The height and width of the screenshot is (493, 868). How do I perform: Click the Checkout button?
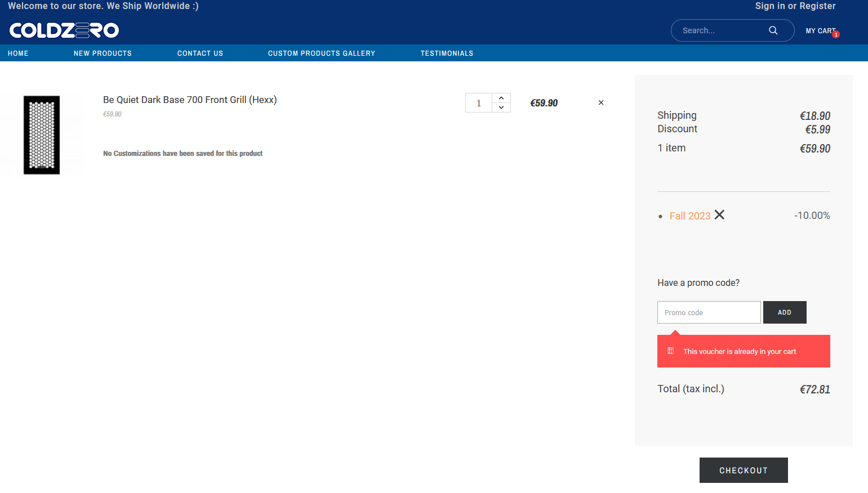[x=744, y=470]
